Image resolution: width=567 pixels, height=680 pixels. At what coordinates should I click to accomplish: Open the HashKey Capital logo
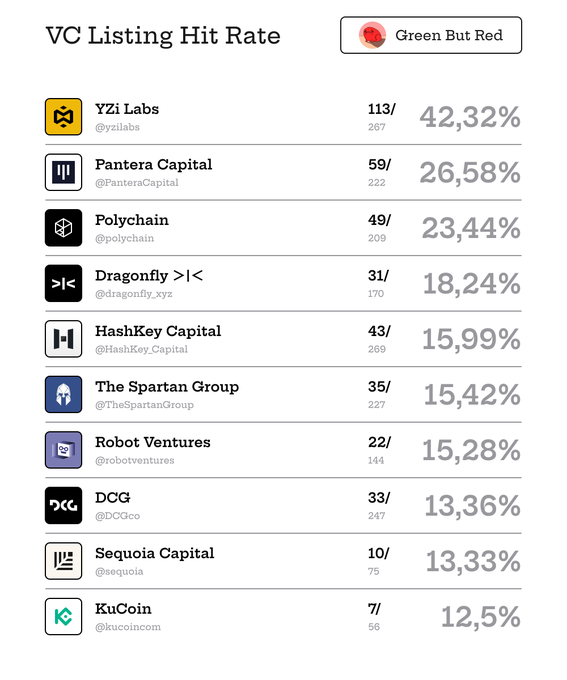pos(63,339)
